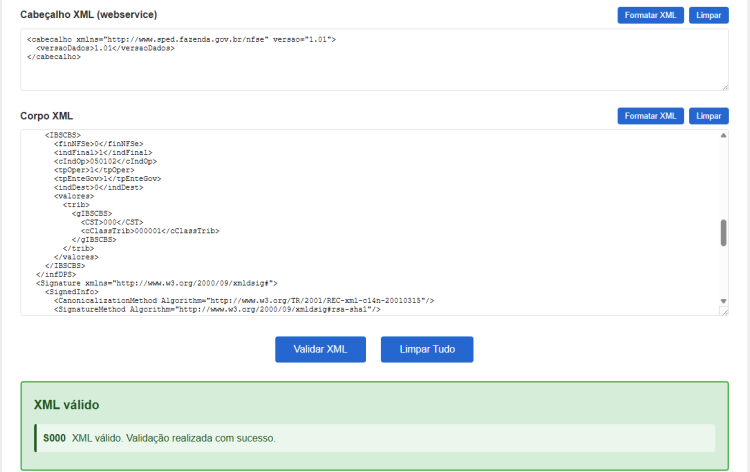
Task: Click the CST 000 line
Action: pos(112,222)
